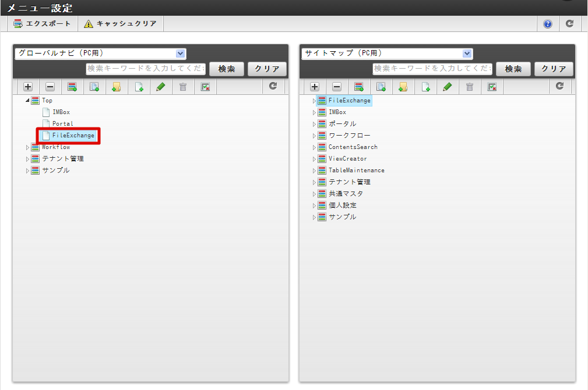
Task: Select the pencil edit icon in left toolbar
Action: tap(161, 86)
